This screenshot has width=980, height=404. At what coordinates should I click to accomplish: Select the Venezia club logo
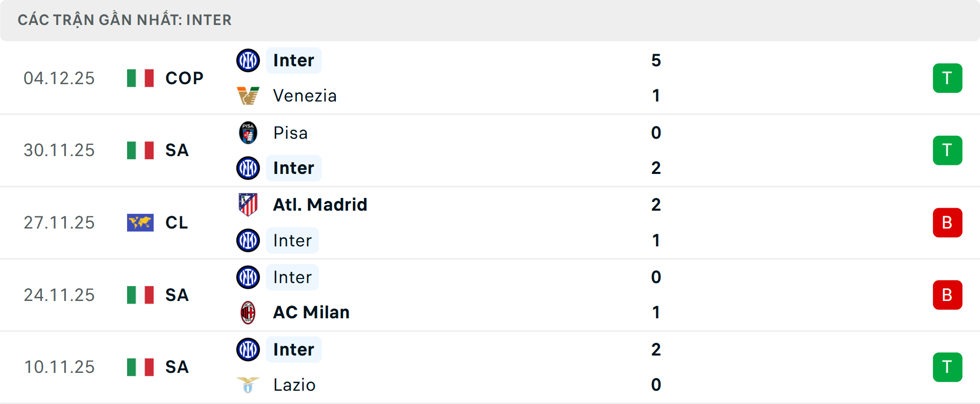(248, 95)
